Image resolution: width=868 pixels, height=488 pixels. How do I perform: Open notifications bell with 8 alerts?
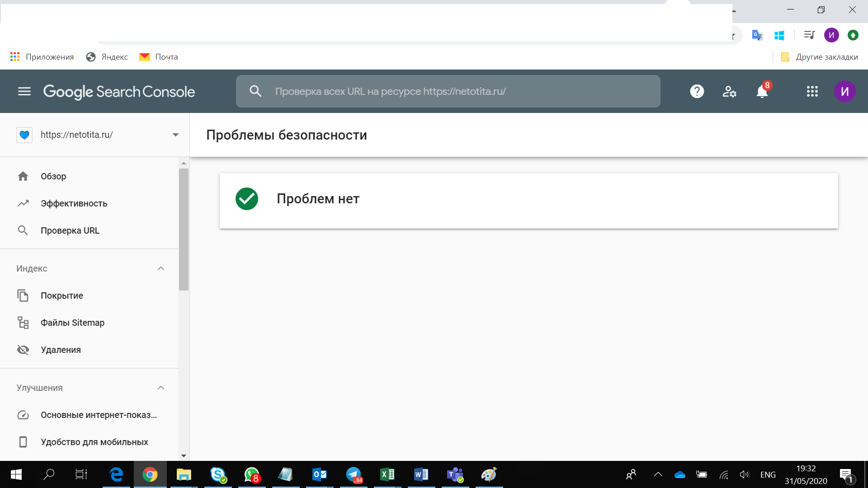(762, 91)
